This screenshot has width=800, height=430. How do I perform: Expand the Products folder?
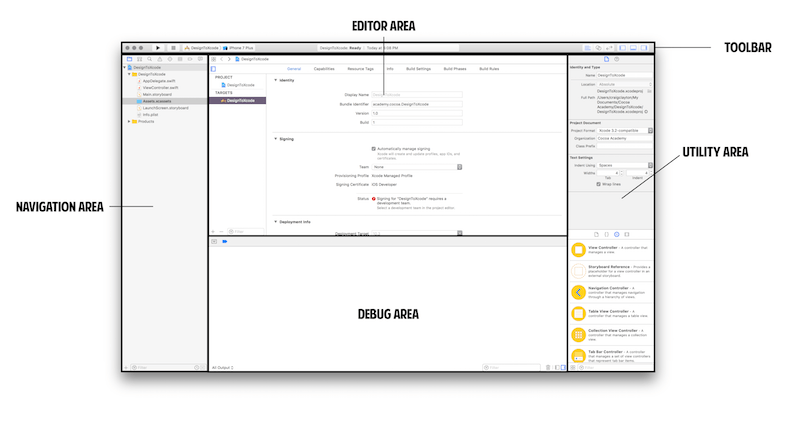129,121
